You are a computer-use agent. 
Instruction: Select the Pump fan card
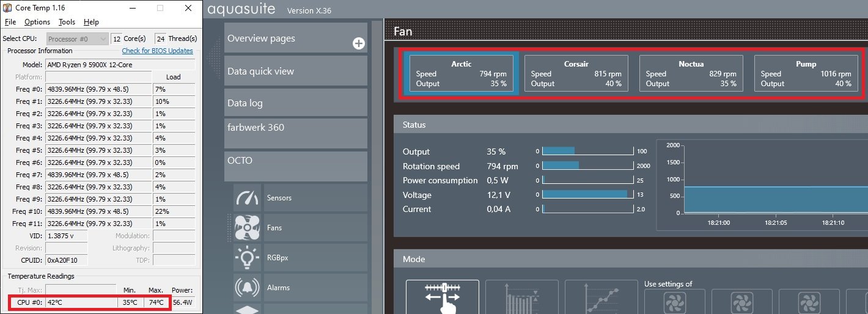tap(806, 73)
